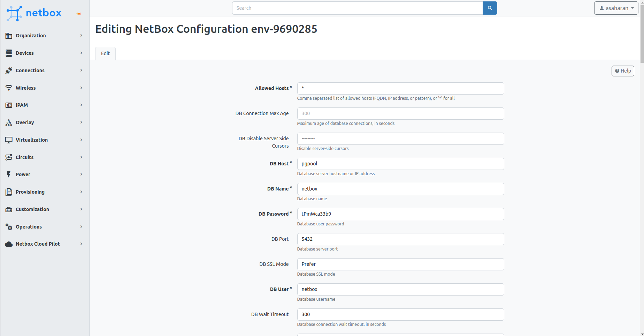Click the Devices server icon
This screenshot has width=644, height=336.
point(9,53)
